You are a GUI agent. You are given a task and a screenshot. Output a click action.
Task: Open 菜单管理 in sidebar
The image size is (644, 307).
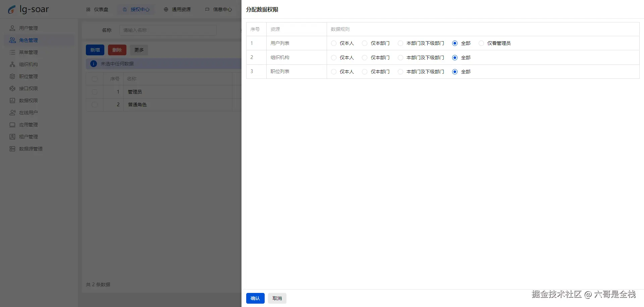[40, 52]
